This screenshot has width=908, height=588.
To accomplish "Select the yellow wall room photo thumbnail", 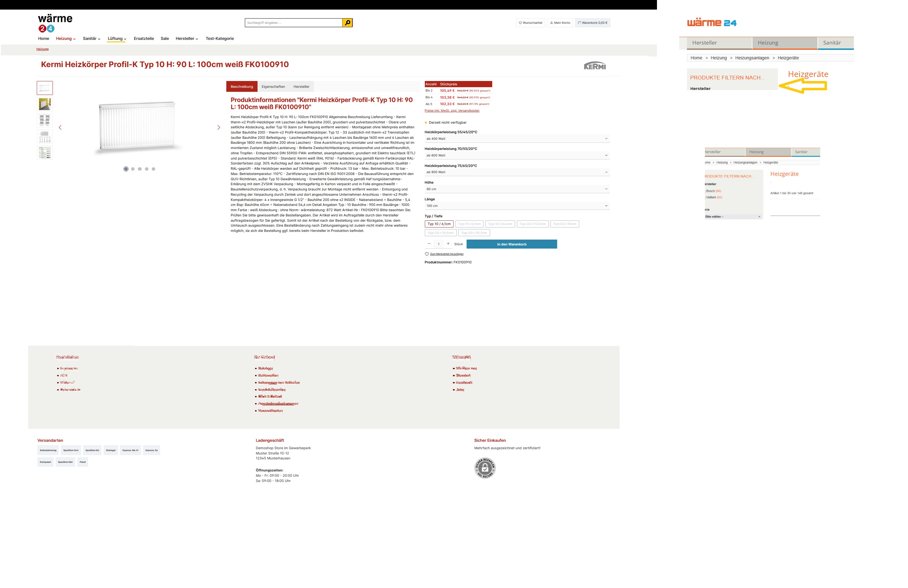I will 45,104.
